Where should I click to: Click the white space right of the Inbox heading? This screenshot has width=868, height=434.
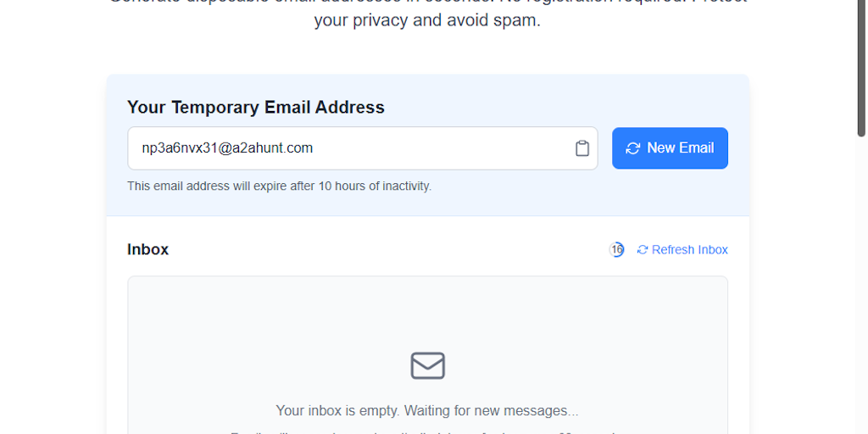tap(381, 250)
